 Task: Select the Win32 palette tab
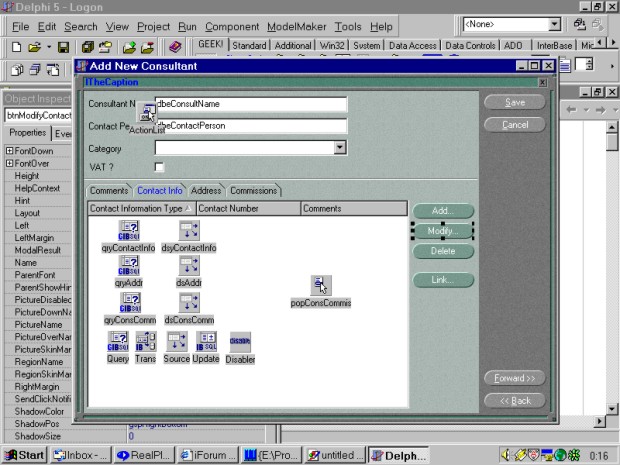click(332, 46)
